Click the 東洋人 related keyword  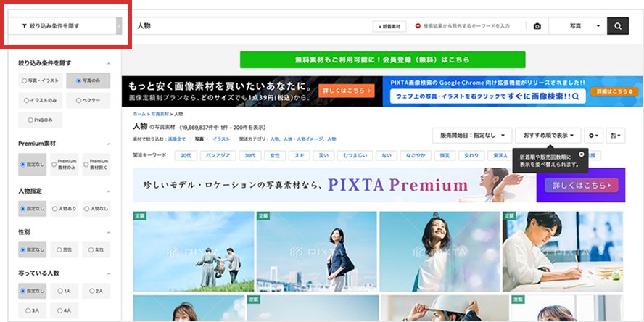[x=500, y=156]
